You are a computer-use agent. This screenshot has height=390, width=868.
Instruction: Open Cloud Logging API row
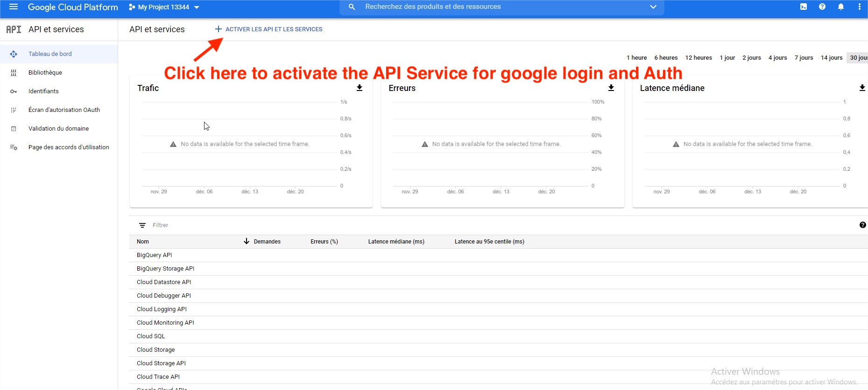tap(499, 309)
